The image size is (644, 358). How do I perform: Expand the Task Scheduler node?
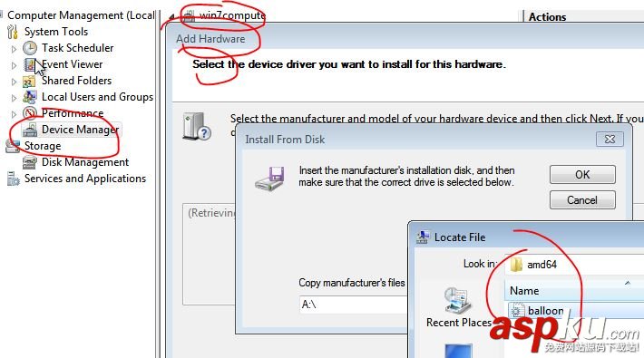point(14,49)
